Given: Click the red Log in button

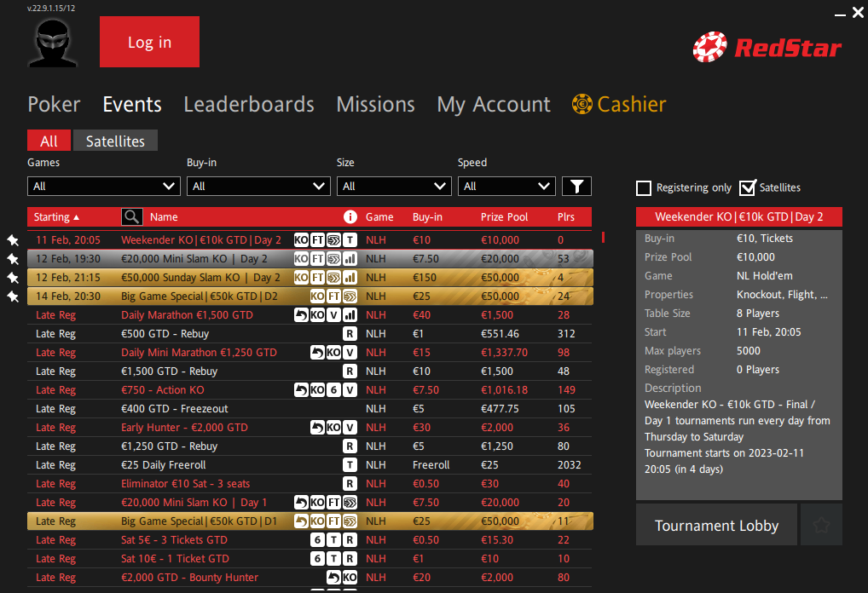Looking at the screenshot, I should (149, 42).
